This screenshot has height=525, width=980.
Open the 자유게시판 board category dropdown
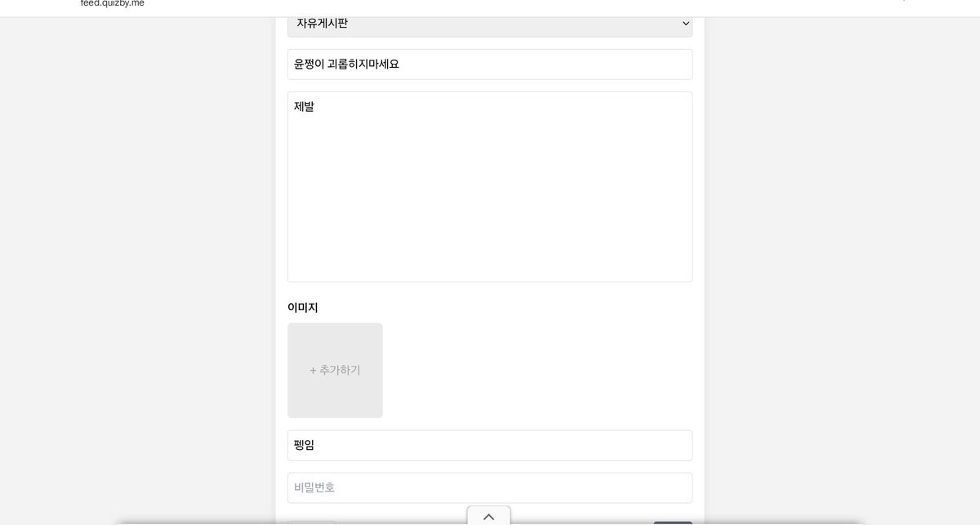click(489, 24)
